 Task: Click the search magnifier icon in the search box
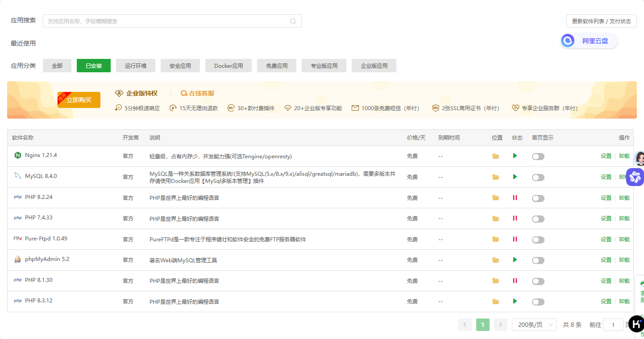[293, 21]
